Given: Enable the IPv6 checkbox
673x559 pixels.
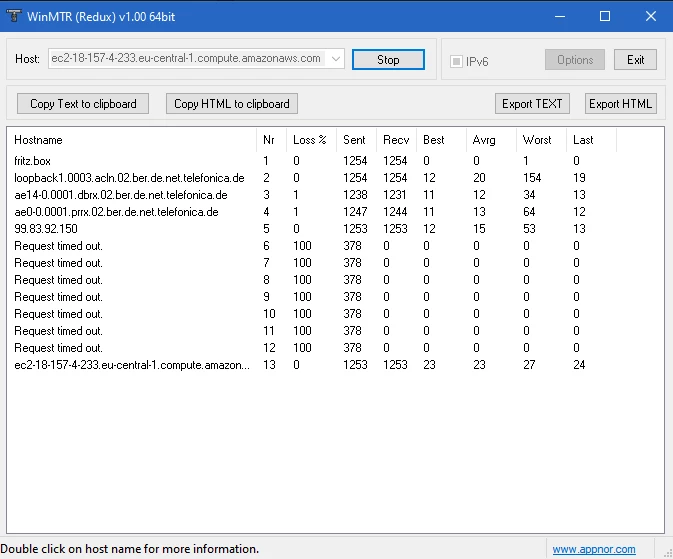Looking at the screenshot, I should coord(457,61).
